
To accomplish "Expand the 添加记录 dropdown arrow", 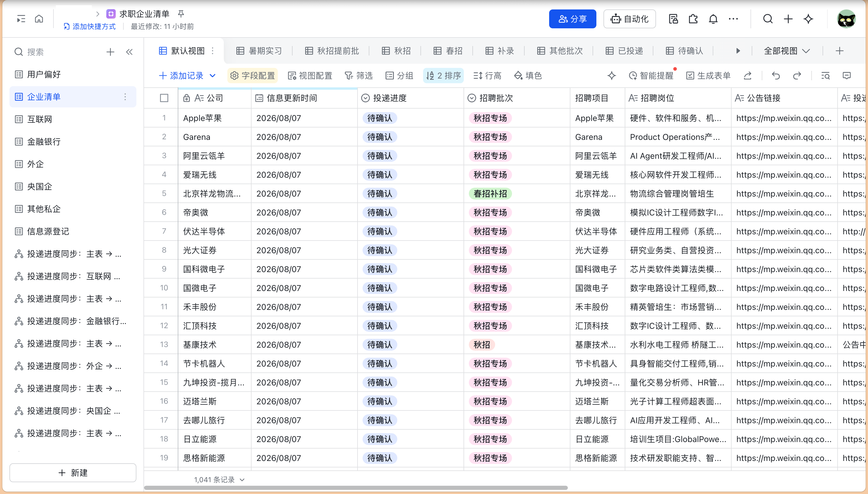I will (212, 76).
